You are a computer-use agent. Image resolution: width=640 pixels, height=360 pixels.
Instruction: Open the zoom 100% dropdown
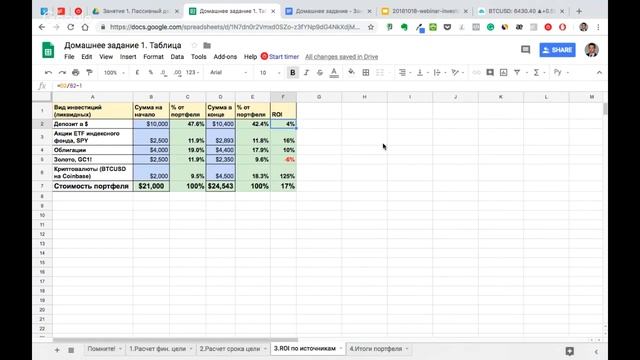click(x=113, y=73)
